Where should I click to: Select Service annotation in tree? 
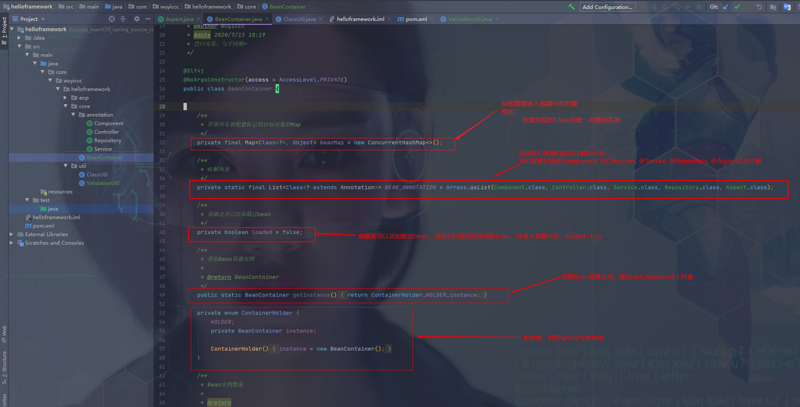(x=99, y=149)
